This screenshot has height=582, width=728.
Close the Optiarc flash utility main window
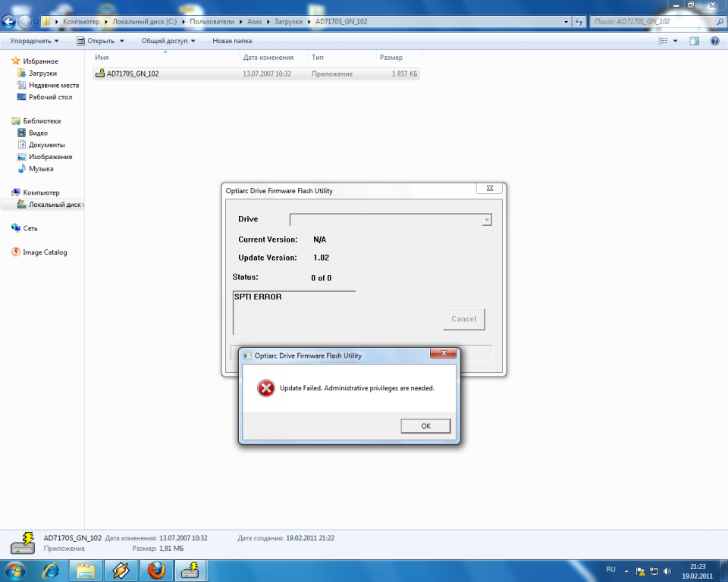click(x=490, y=188)
